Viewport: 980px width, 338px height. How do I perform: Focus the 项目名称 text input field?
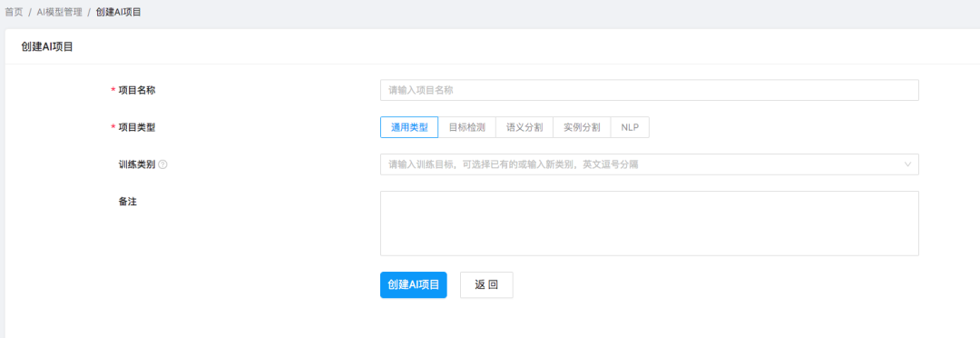650,90
